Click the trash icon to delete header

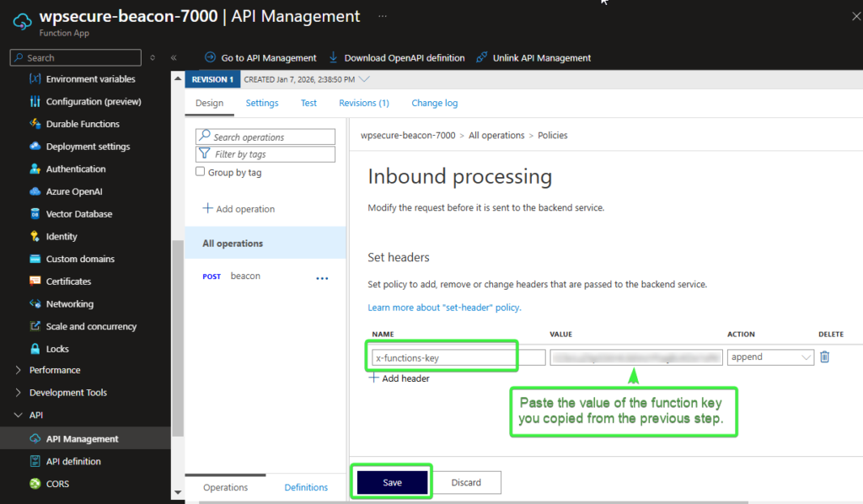(x=824, y=357)
